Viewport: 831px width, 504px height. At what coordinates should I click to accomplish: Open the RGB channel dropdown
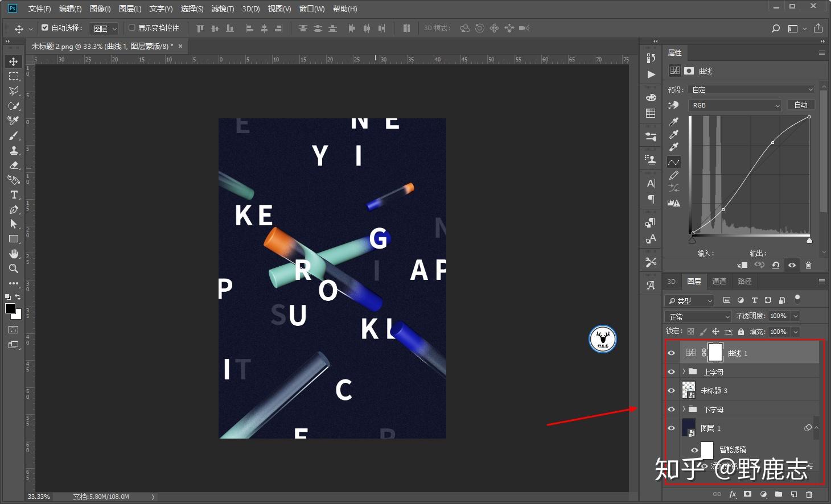(x=735, y=105)
